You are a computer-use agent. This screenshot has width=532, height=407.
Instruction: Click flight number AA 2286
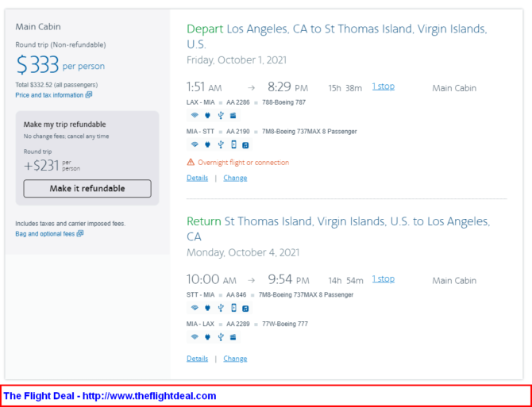[238, 102]
